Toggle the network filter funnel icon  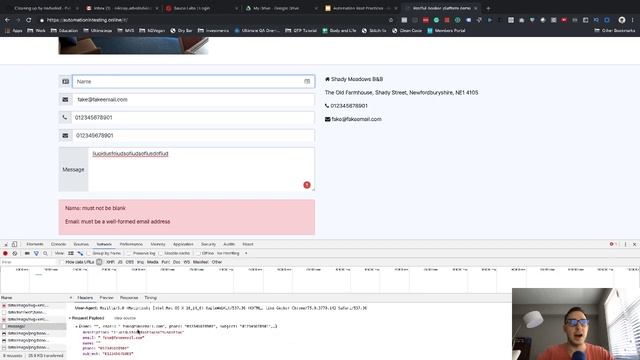pos(36,253)
